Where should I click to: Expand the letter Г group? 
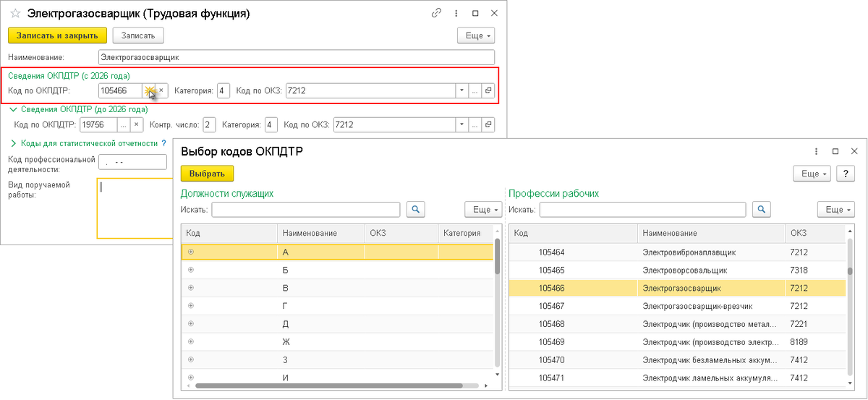tap(191, 305)
